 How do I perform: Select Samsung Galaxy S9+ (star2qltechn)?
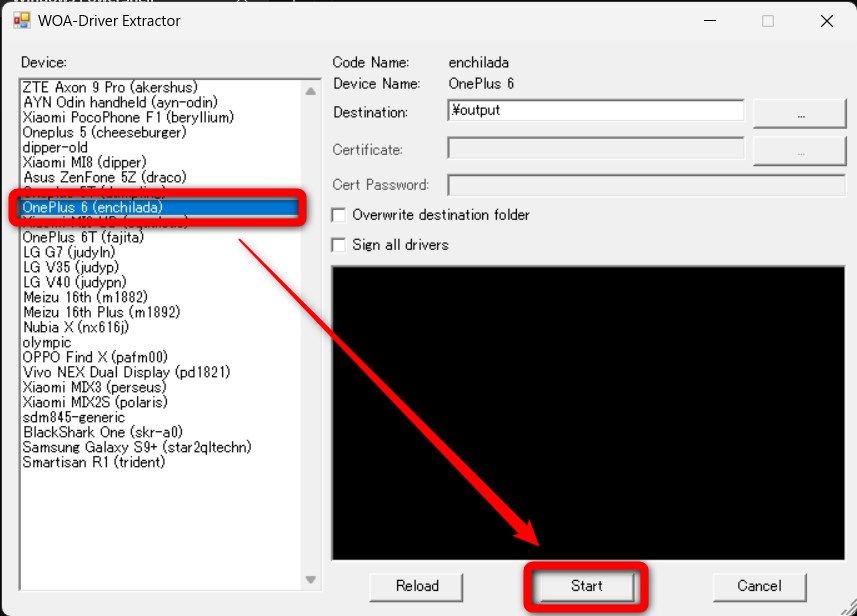(x=137, y=448)
